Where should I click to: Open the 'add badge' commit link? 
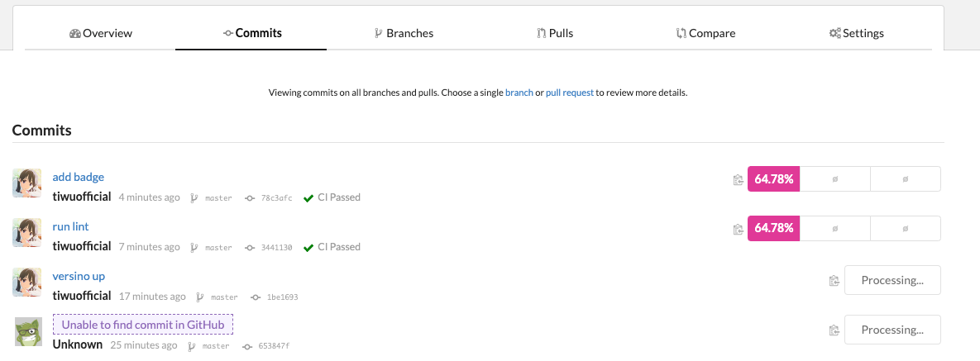coord(78,177)
